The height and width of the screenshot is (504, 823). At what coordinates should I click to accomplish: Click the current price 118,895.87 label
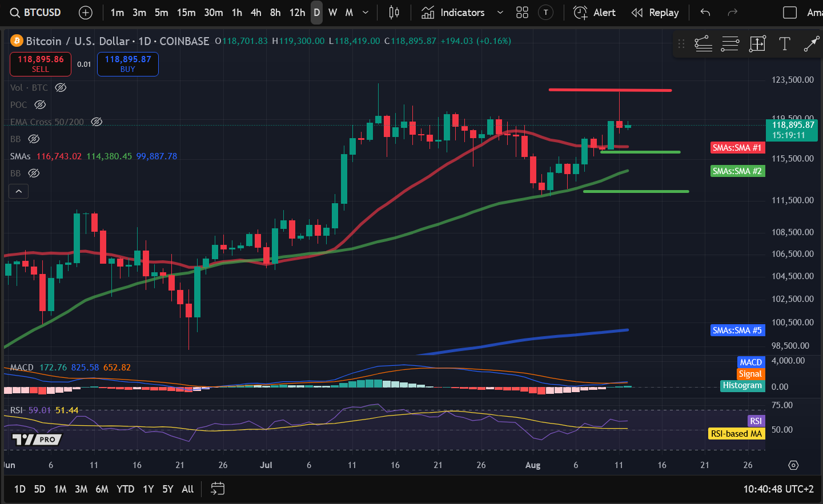coord(792,130)
